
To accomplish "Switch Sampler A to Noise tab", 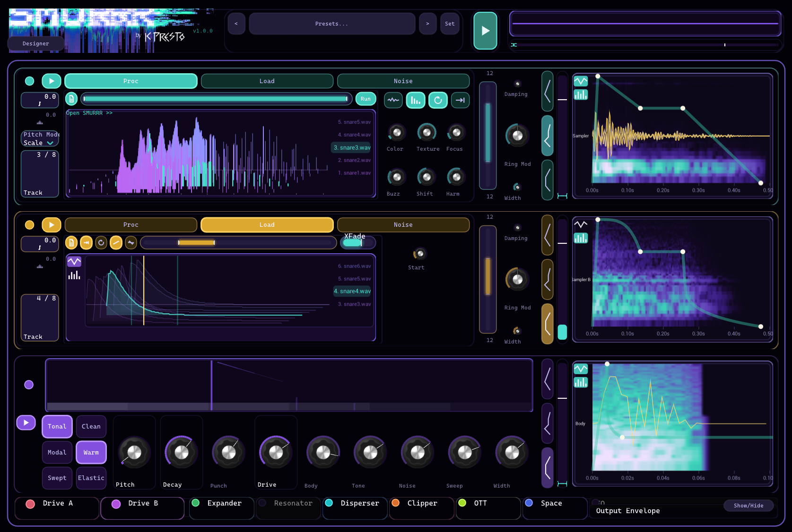I will tap(403, 81).
